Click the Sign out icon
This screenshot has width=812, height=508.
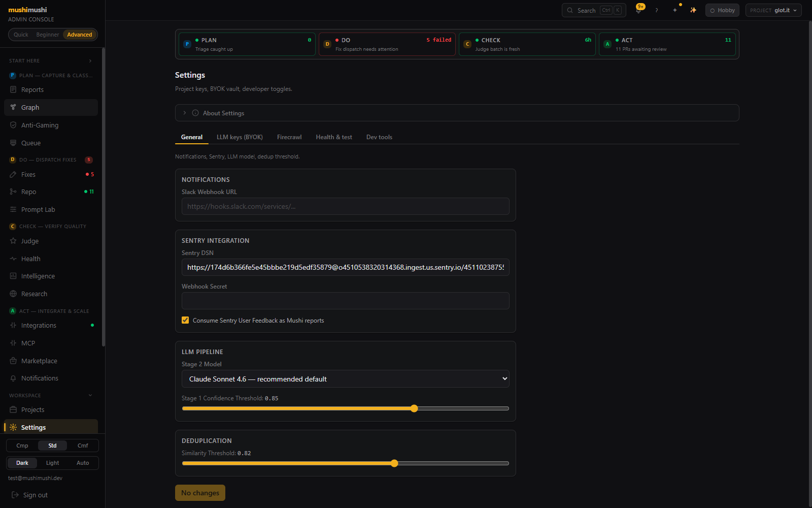coord(15,495)
